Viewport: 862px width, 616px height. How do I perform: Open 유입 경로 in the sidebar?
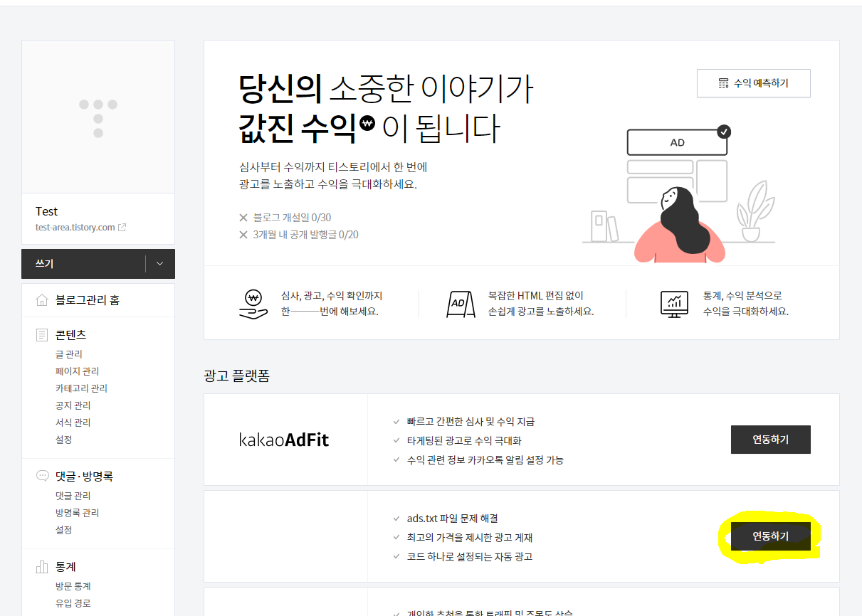(x=73, y=603)
